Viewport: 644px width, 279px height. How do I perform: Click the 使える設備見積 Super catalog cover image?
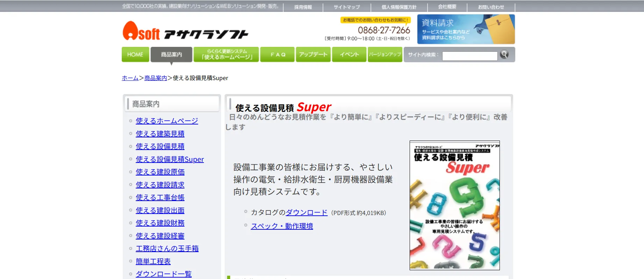click(455, 205)
